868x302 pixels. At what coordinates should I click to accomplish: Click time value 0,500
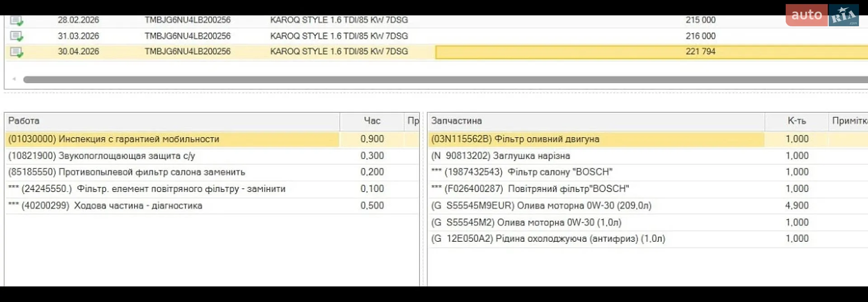pos(372,206)
